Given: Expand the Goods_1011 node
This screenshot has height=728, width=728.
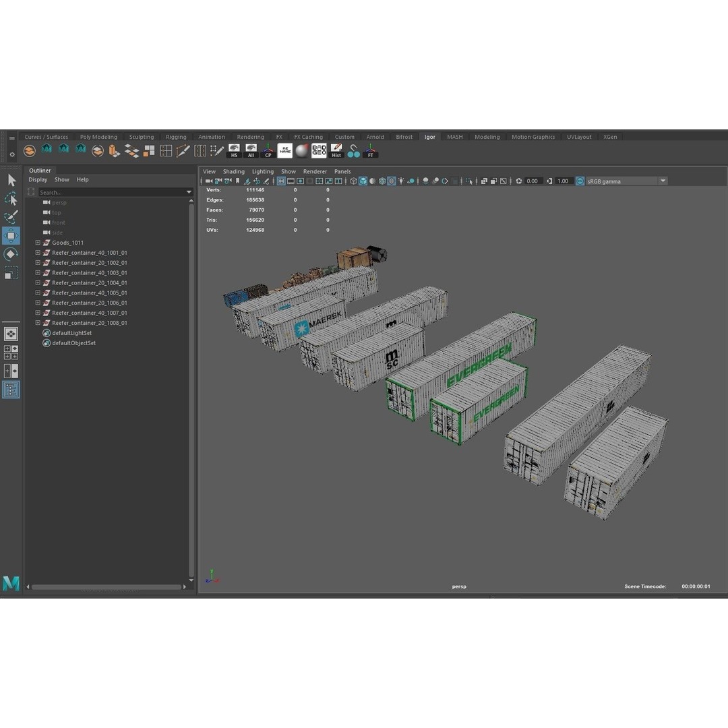Looking at the screenshot, I should (38, 243).
